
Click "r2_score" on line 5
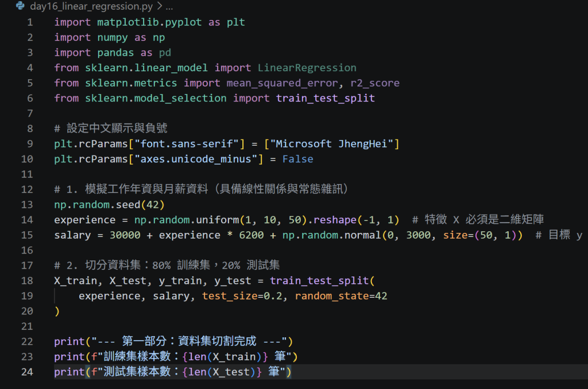pos(375,83)
